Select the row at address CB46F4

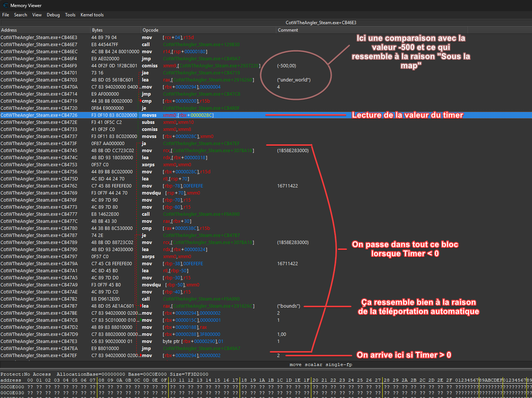point(266,59)
